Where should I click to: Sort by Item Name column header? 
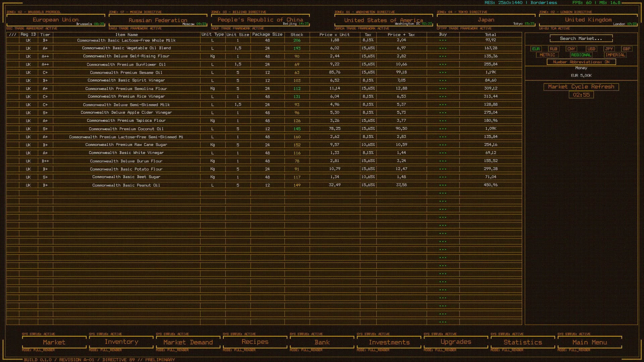pyautogui.click(x=126, y=35)
